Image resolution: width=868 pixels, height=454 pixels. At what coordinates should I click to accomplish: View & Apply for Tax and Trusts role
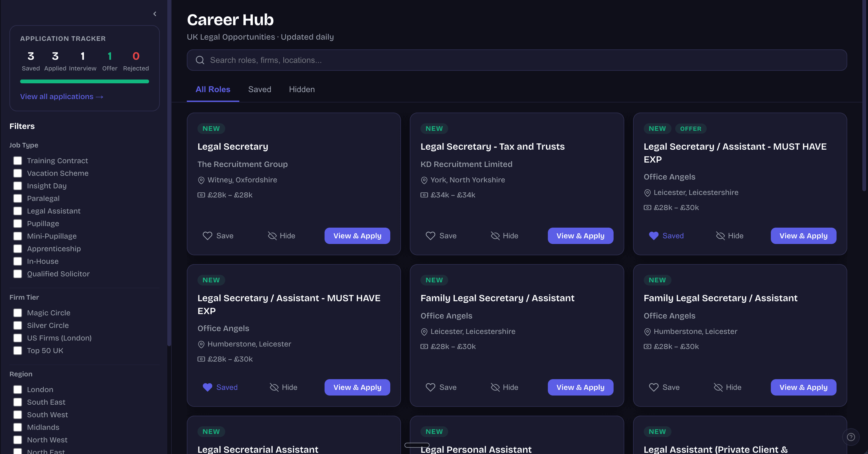580,236
